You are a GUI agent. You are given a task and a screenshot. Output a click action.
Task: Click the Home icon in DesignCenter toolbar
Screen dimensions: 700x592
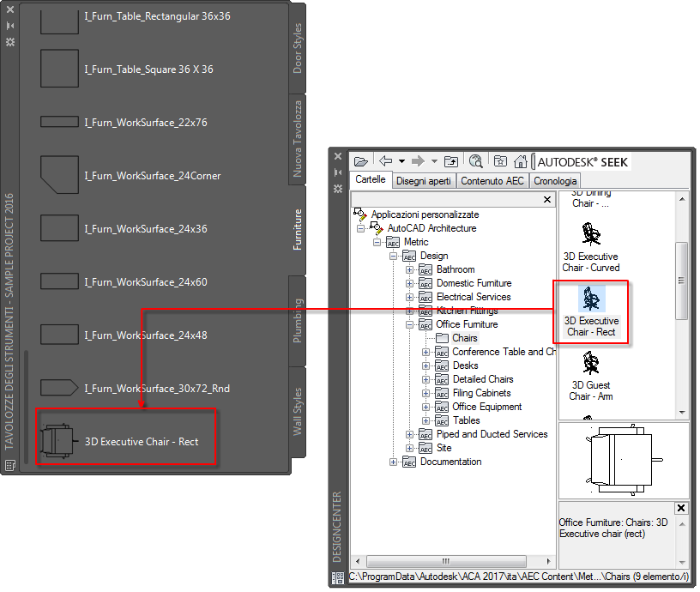point(520,161)
